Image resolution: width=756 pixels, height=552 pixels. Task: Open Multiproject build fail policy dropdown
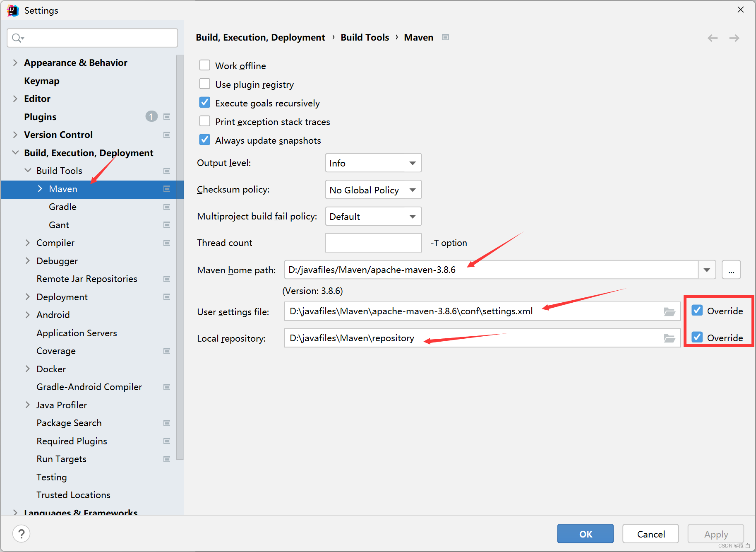click(373, 217)
